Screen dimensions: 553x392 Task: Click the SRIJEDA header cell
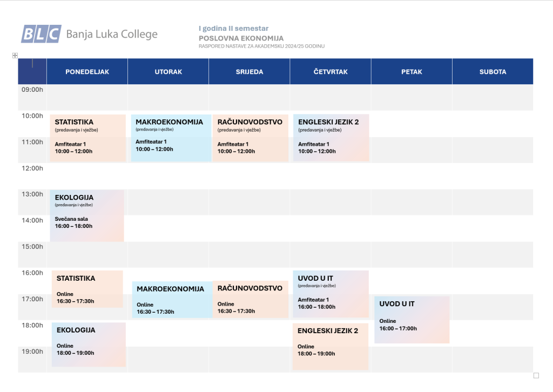pyautogui.click(x=249, y=72)
